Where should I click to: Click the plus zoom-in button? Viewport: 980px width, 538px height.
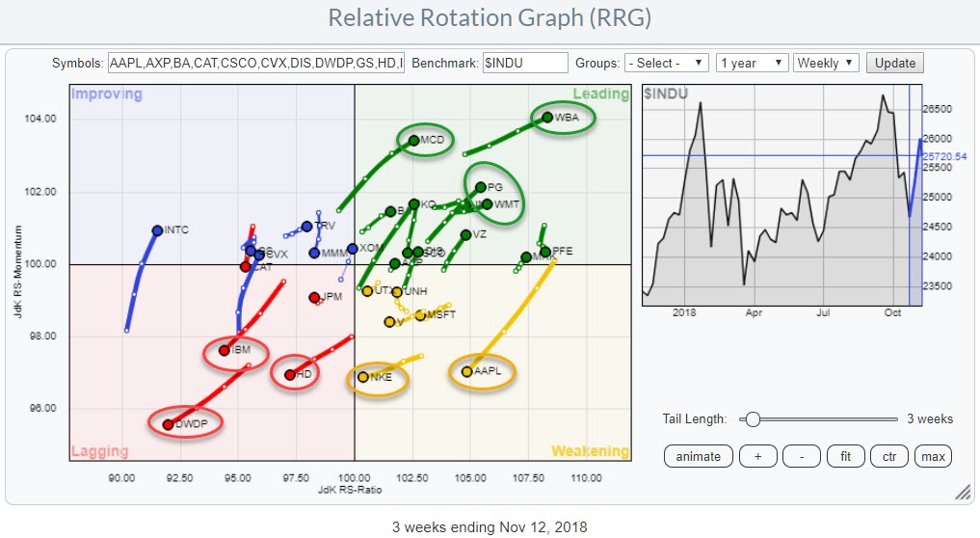[x=758, y=457]
